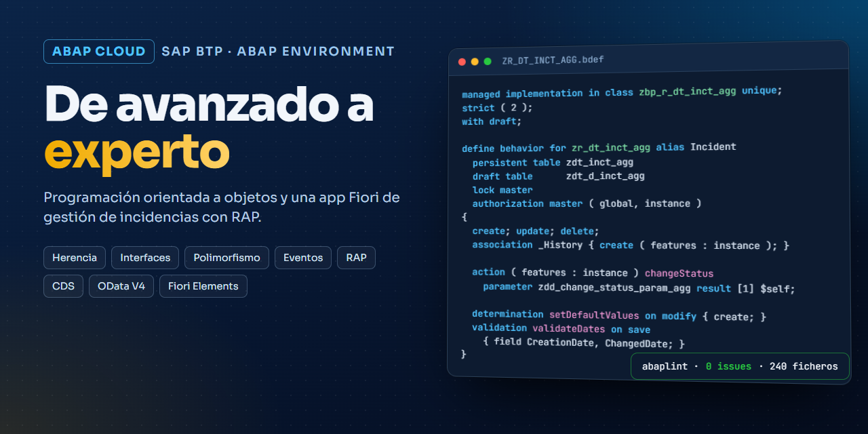
Task: Select the Fiori Elements tag
Action: [203, 286]
